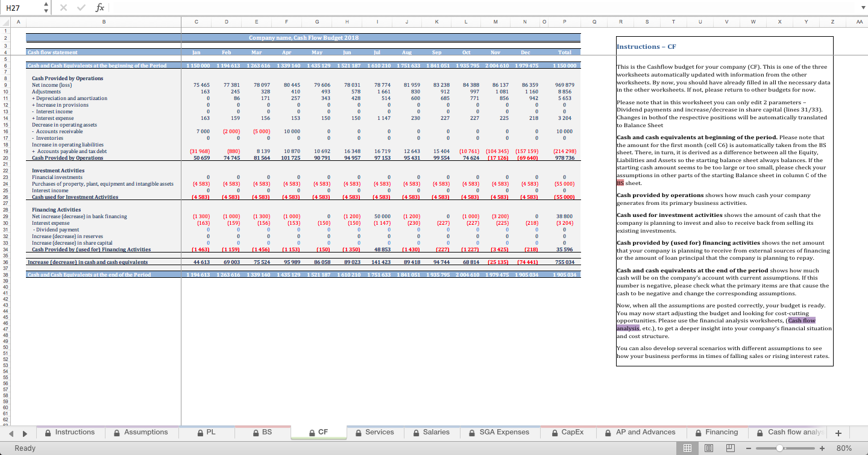Go to the BS sheet tab
Image resolution: width=868 pixels, height=455 pixels.
pyautogui.click(x=262, y=432)
